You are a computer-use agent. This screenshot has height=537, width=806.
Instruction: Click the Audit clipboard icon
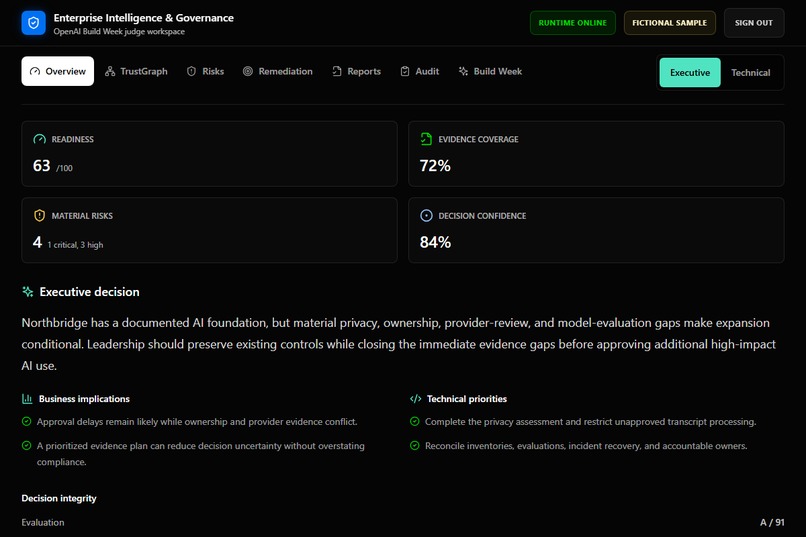[405, 71]
